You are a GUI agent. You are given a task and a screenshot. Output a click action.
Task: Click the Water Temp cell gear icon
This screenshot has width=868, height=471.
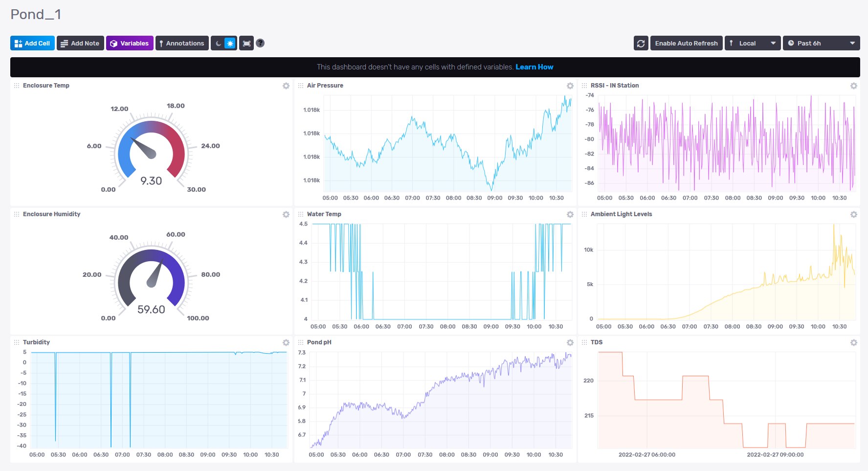[x=570, y=215]
